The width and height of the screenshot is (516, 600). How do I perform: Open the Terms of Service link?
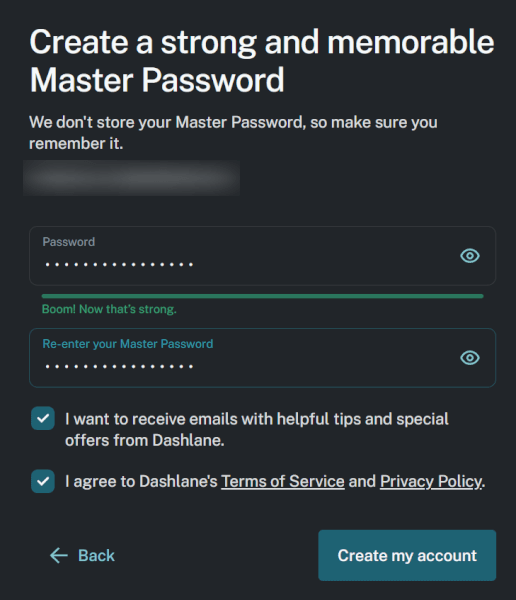click(x=283, y=481)
